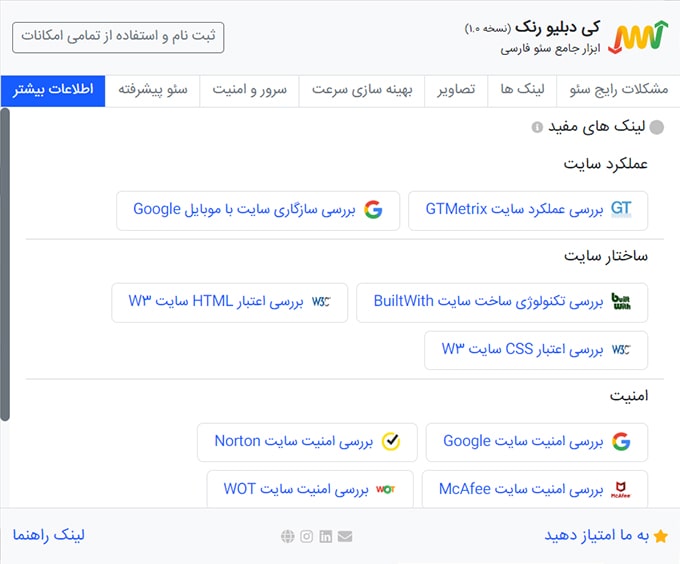This screenshot has height=564, width=680.
Task: Click the عملکرد سایت section heading
Action: click(x=605, y=164)
